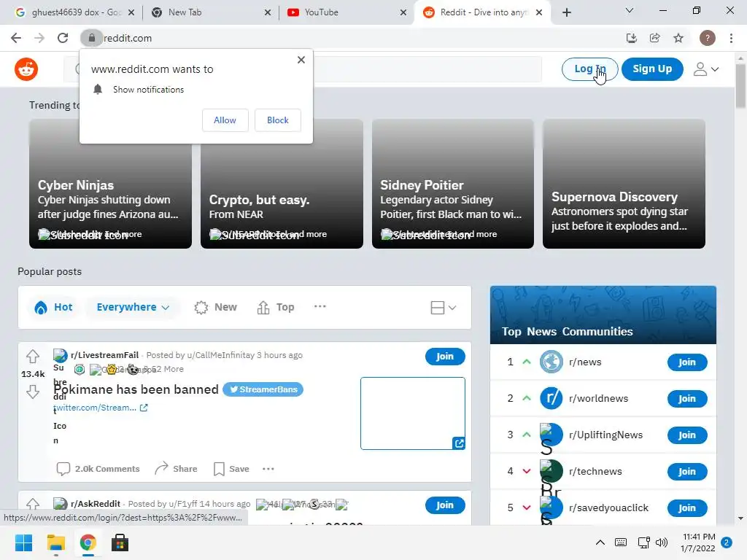Switch to the New Tab browser tab
747x560 pixels.
point(211,12)
